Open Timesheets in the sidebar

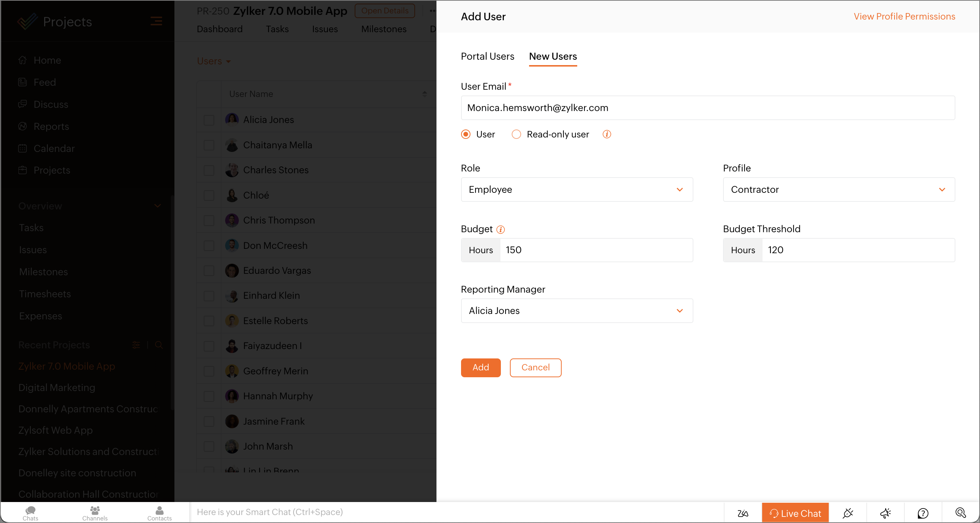click(x=45, y=293)
